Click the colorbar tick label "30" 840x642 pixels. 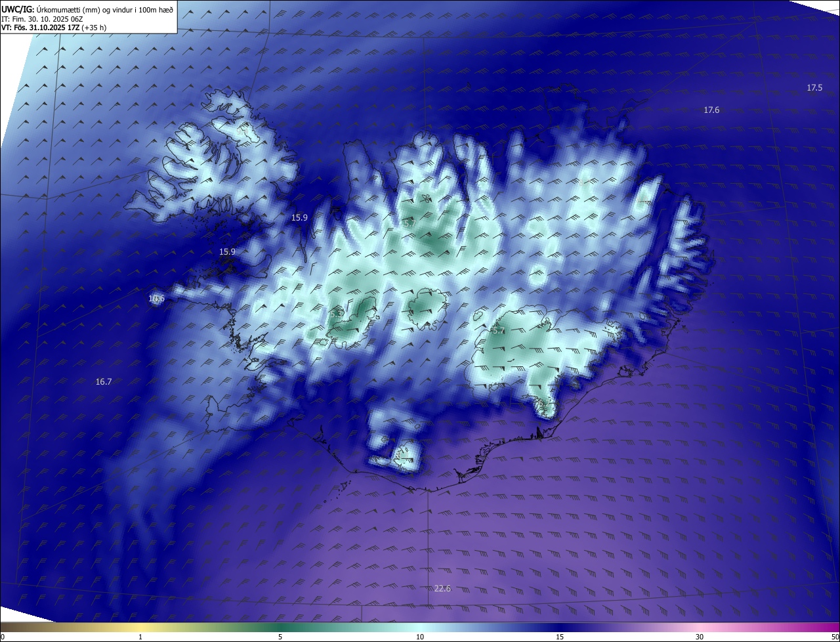pos(700,637)
